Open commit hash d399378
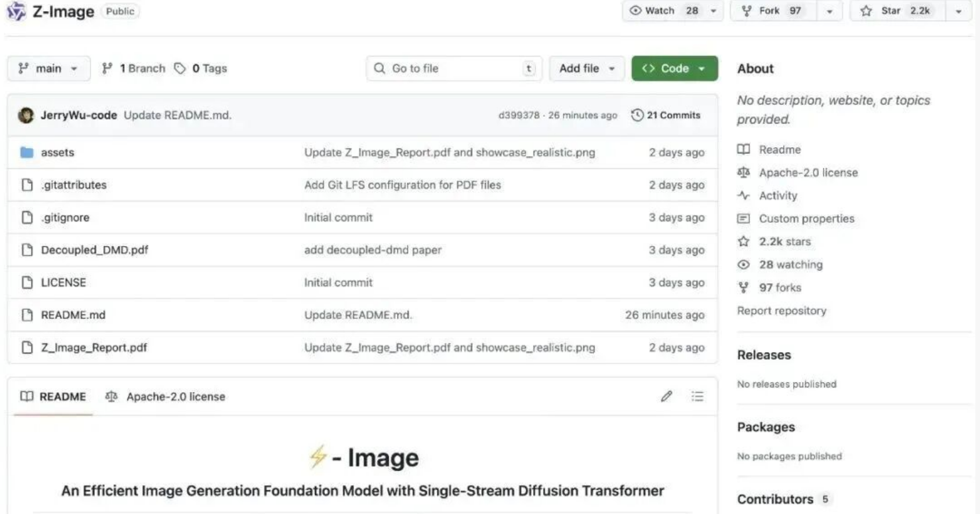980x514 pixels. pos(519,115)
